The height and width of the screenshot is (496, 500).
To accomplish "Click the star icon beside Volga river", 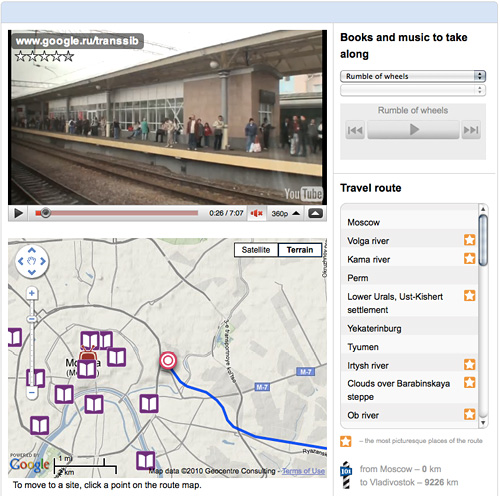I will pos(470,240).
